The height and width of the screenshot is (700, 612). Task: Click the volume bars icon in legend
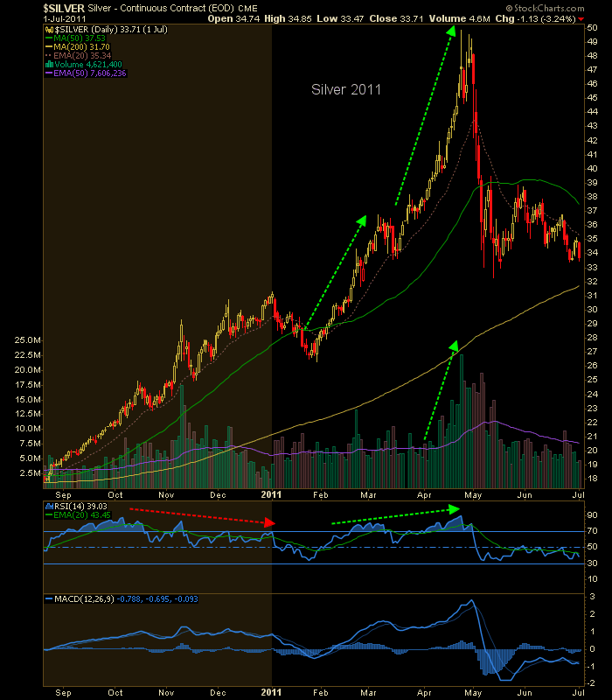click(x=49, y=65)
